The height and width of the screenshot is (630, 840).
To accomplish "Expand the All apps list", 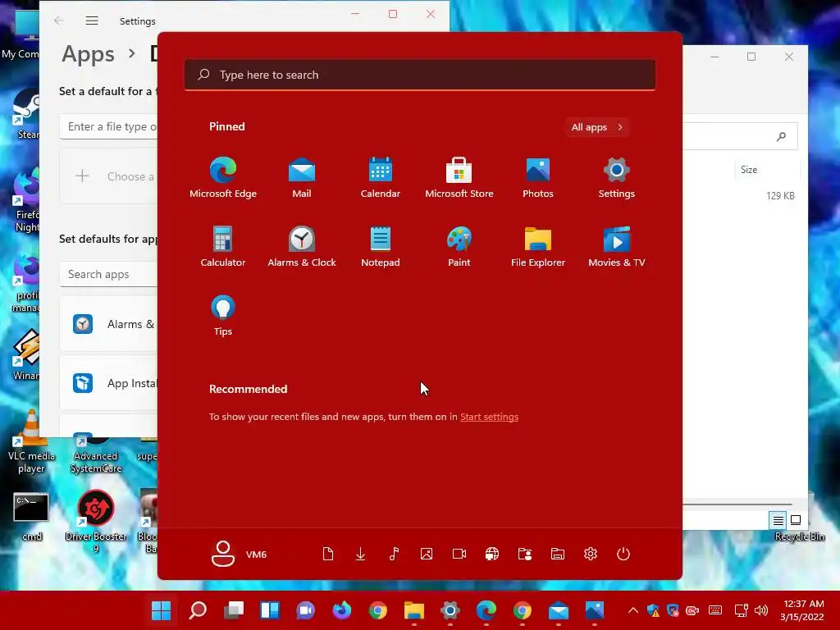I will click(597, 127).
